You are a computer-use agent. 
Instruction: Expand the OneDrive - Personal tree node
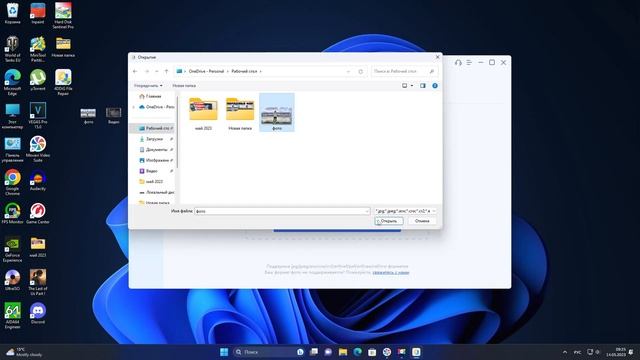[133, 107]
